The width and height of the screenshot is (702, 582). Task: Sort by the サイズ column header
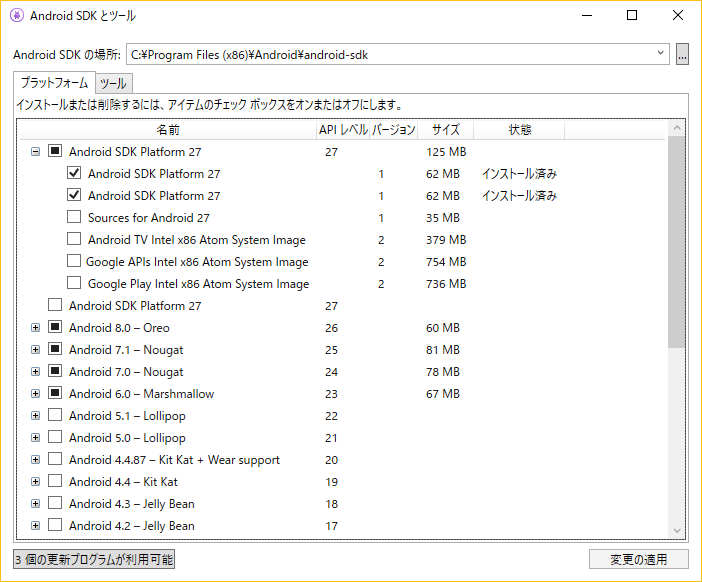(445, 130)
